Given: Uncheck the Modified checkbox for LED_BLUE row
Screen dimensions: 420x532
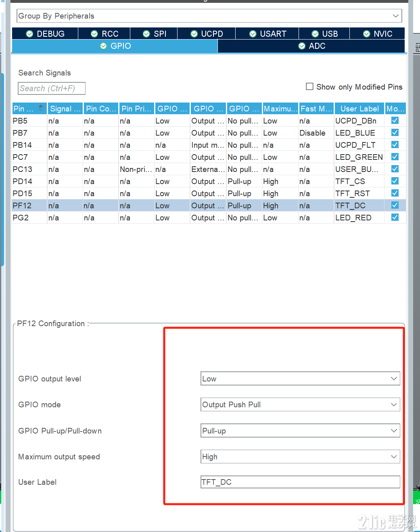Looking at the screenshot, I should [x=394, y=132].
